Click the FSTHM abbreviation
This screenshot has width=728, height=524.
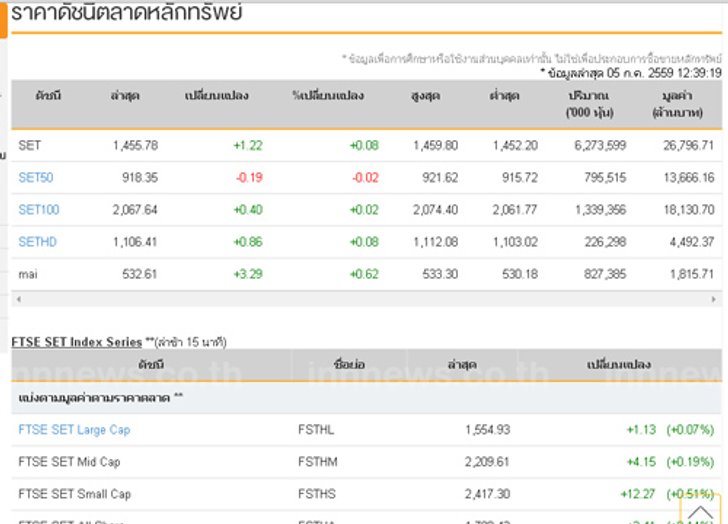(x=318, y=462)
